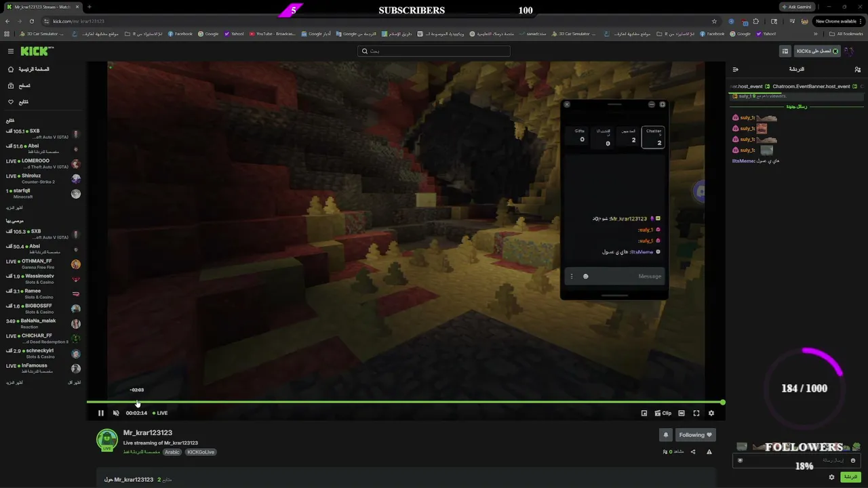Click in the Kick search field
Screen dimensions: 868x488
pos(434,51)
